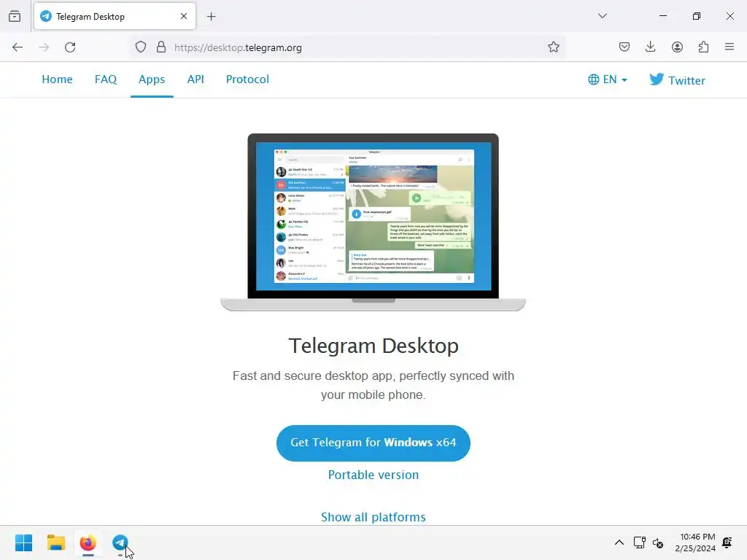The height and width of the screenshot is (560, 747).
Task: Open the Protocol nav item
Action: [248, 79]
